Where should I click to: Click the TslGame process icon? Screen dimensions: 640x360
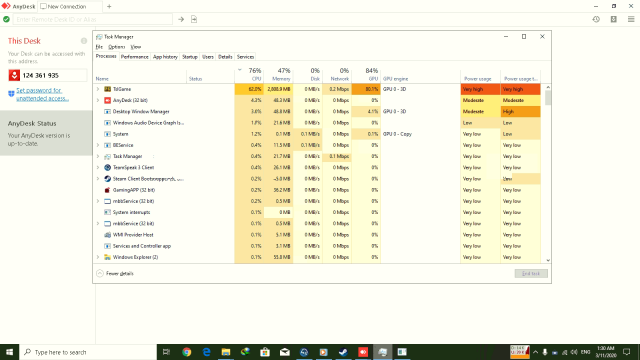[107, 89]
